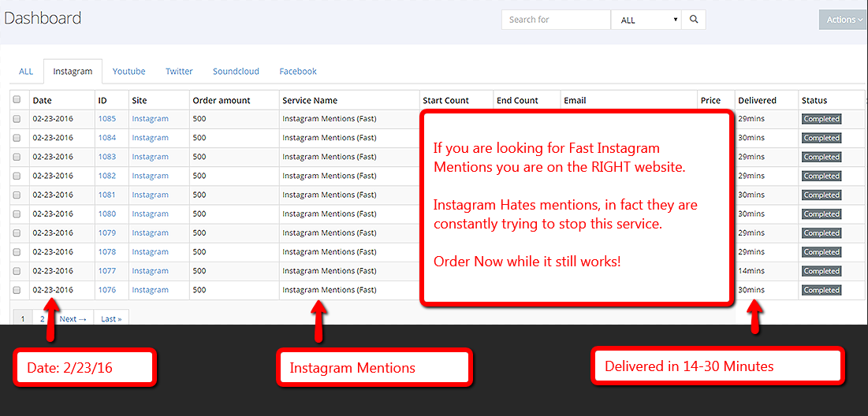
Task: Go to pagination page 2
Action: pos(43,318)
